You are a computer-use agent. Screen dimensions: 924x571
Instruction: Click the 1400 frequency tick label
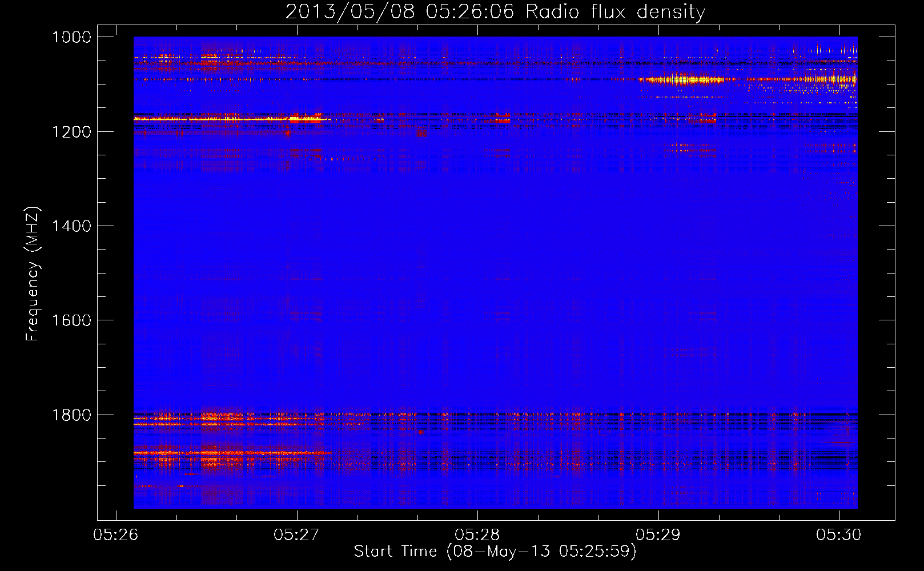pos(71,226)
